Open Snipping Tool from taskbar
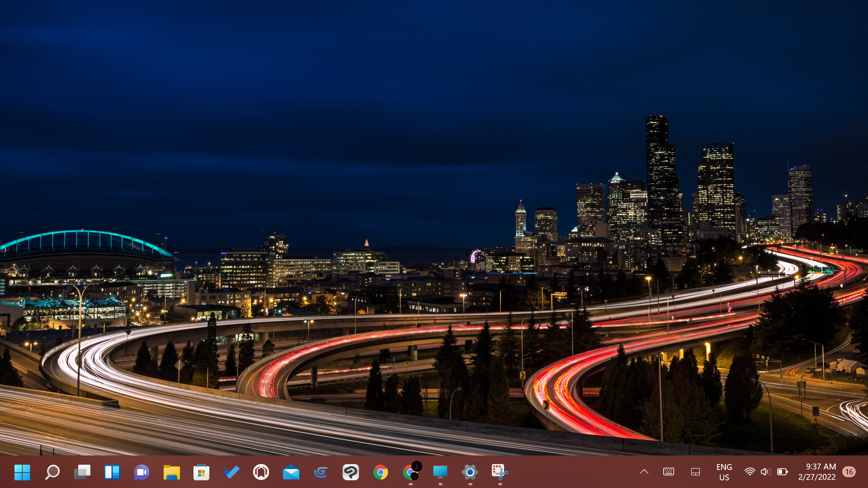The height and width of the screenshot is (488, 868). [x=500, y=472]
